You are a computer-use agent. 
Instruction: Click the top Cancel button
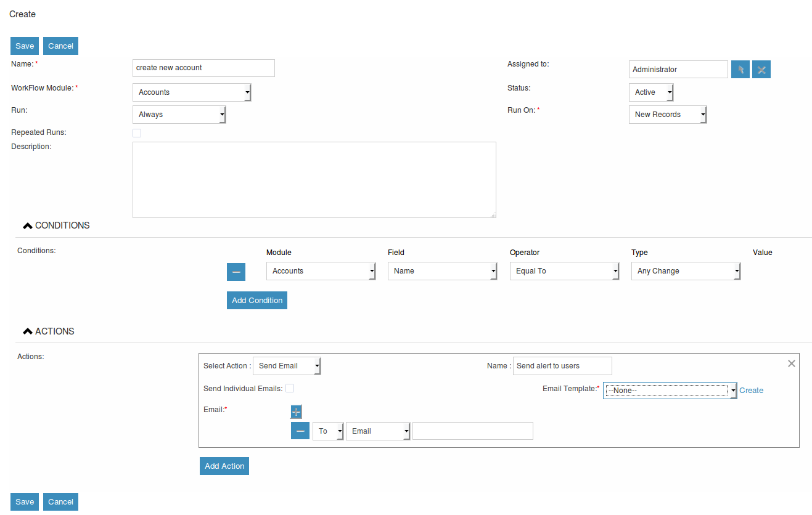(60, 46)
